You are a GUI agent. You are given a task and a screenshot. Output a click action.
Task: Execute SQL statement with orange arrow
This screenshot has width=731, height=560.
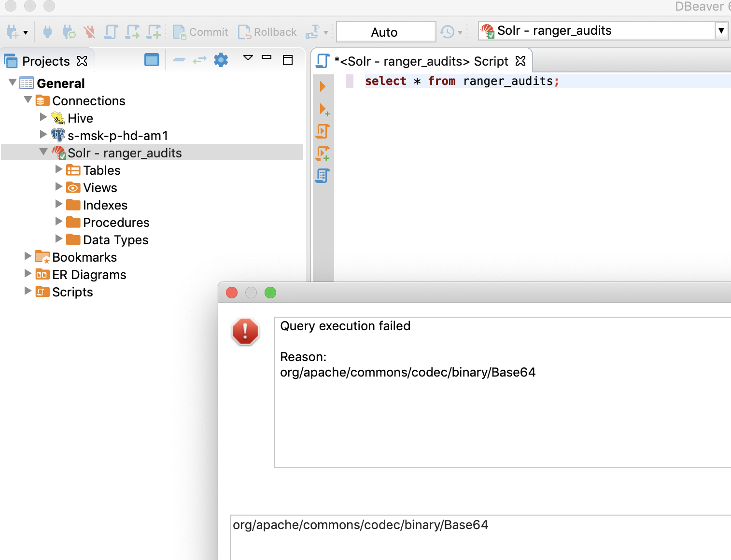[x=323, y=87]
